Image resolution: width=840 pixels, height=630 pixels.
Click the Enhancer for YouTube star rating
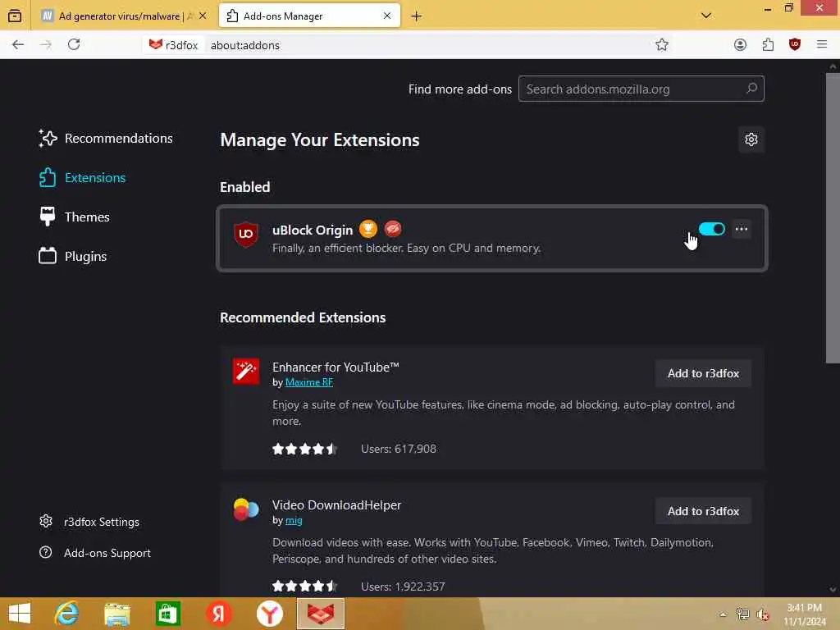tap(304, 449)
